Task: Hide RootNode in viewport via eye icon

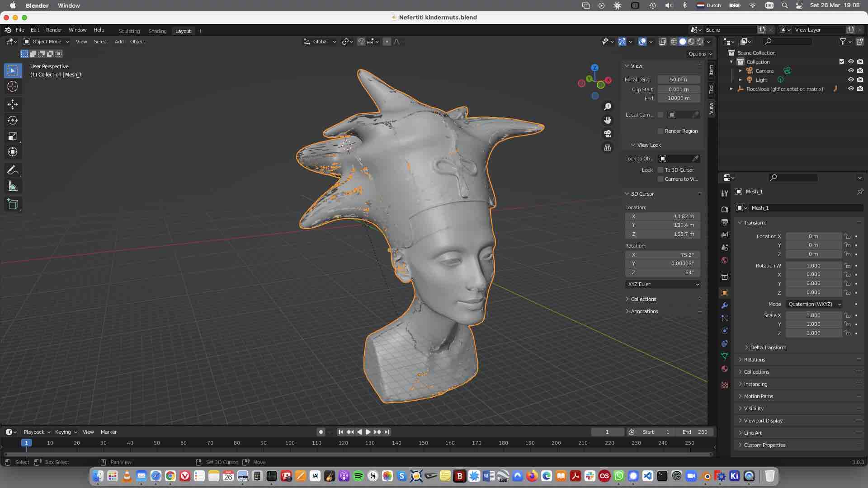Action: tap(851, 89)
